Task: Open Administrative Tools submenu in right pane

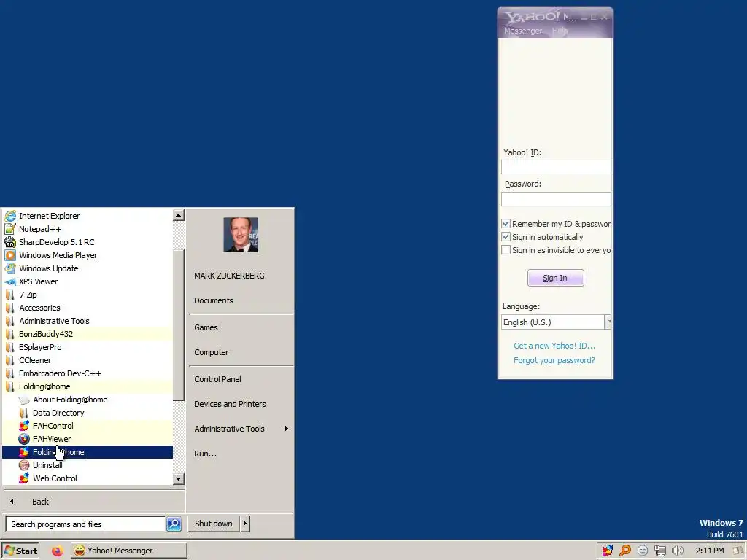Action: point(240,429)
